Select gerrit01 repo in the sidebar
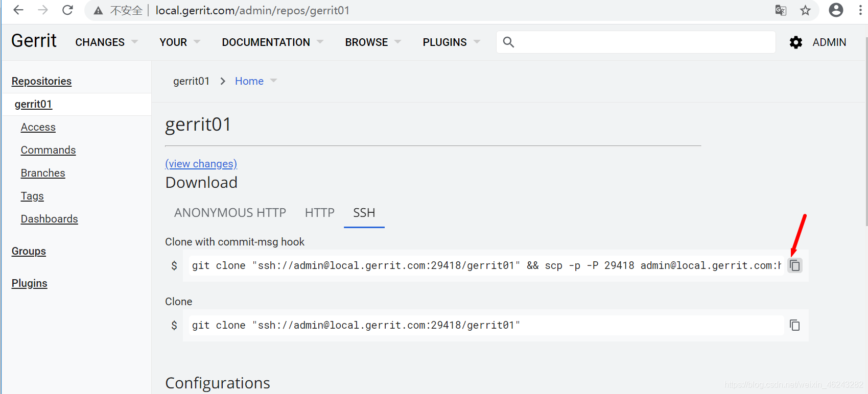Viewport: 868px width, 394px height. 33,104
